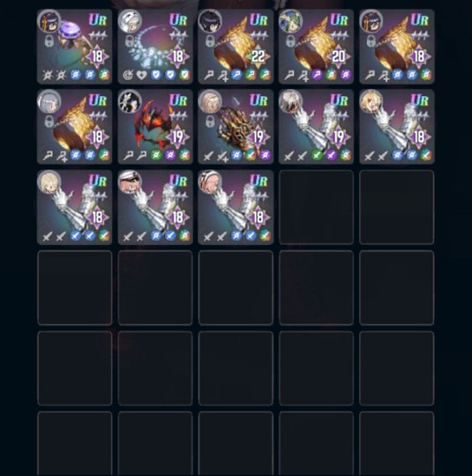Select the bronze clockwork gauntlet level 19

[236, 127]
